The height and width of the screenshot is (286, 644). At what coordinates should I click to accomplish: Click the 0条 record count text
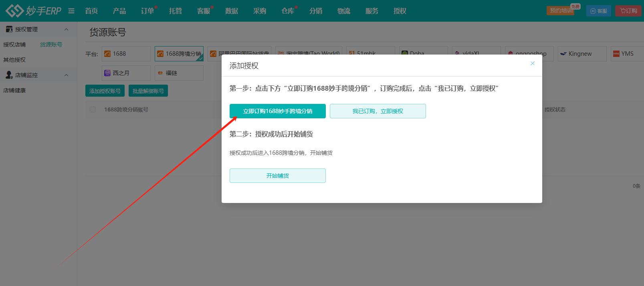click(x=636, y=186)
